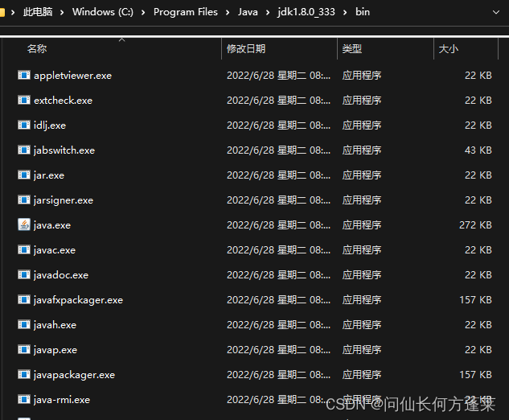Select file name appletviewer.exe

coord(72,76)
